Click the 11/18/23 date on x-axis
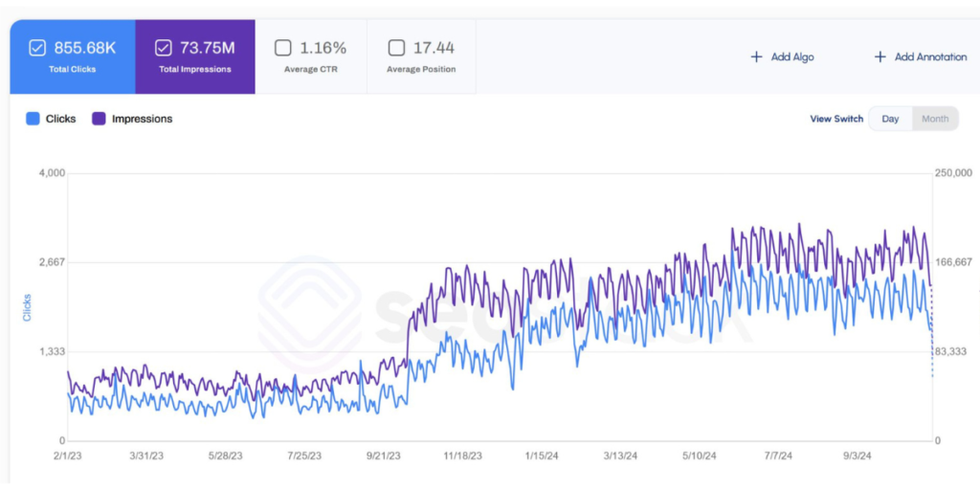Viewport: 980px width, 490px height. (463, 457)
